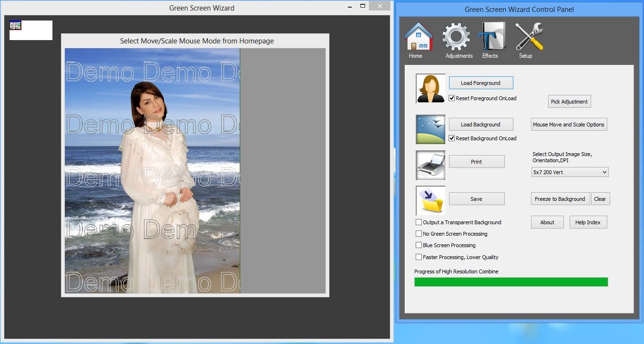Click the Green Screen Wizard Control Panel title
The image size is (644, 344).
pos(519,10)
